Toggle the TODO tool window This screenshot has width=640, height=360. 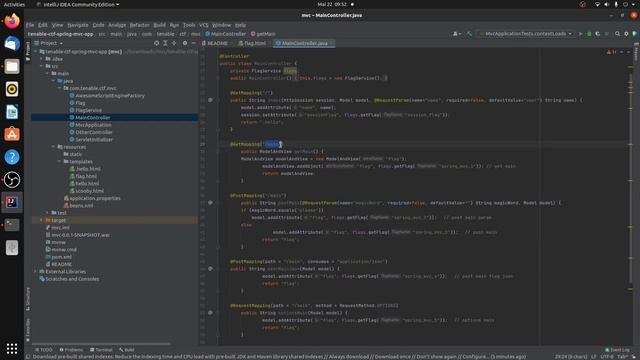coord(44,350)
